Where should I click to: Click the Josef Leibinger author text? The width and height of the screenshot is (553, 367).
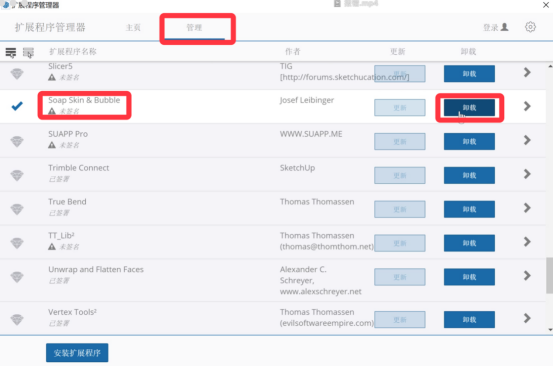click(307, 100)
